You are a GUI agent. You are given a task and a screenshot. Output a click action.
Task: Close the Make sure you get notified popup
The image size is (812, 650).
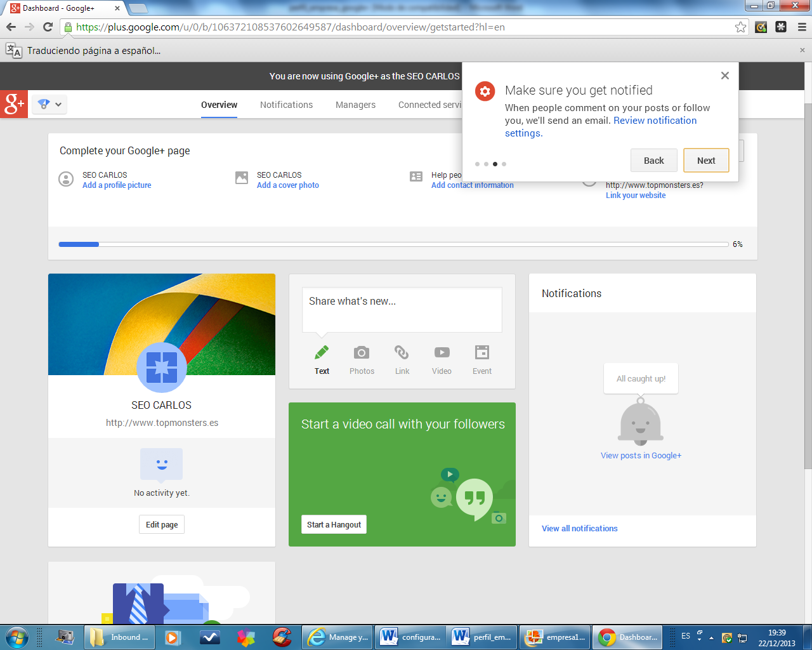coord(724,76)
